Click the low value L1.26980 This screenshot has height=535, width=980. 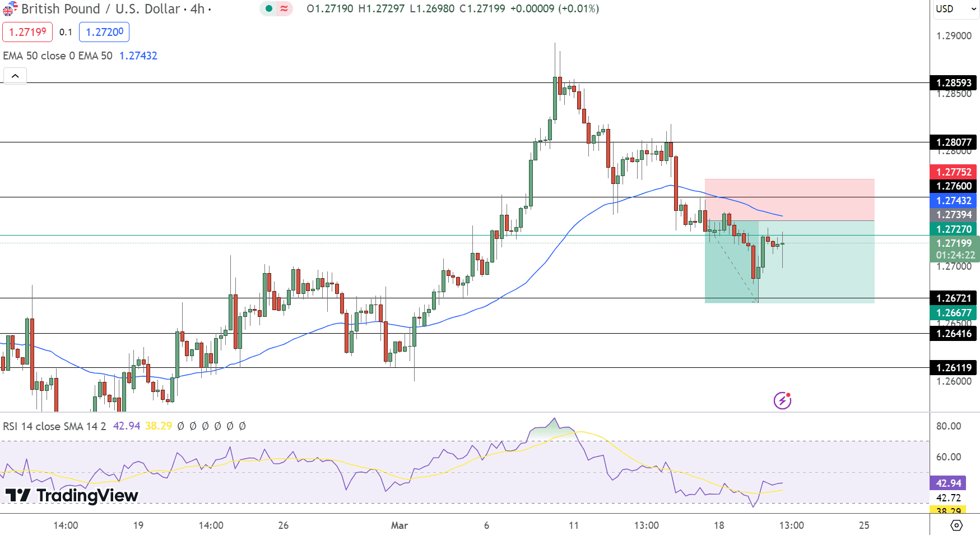coord(432,9)
